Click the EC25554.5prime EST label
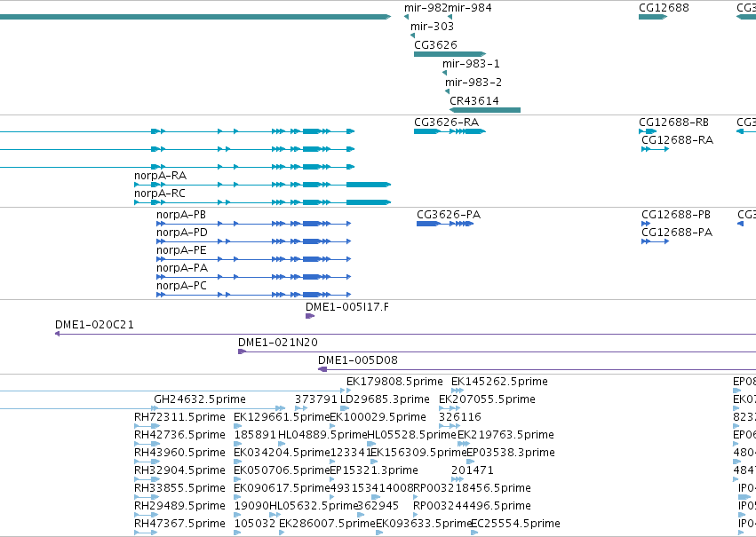The image size is (756, 537). (515, 524)
